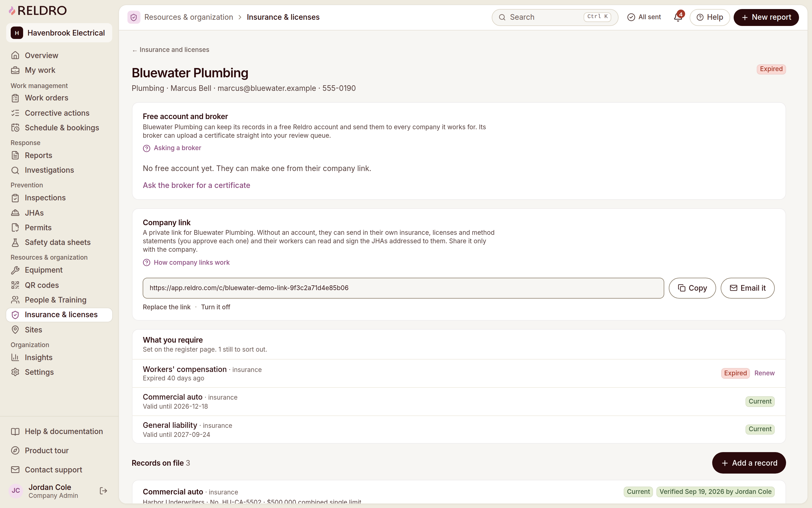Open Help & documentation
Image resolution: width=812 pixels, height=508 pixels.
click(x=59, y=432)
